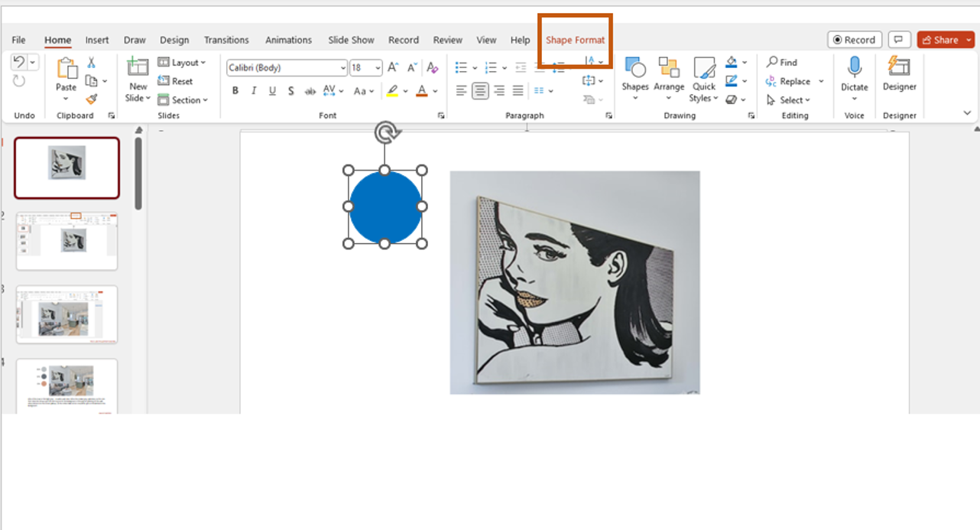Start Dictate microphone
The image size is (980, 530).
[854, 74]
